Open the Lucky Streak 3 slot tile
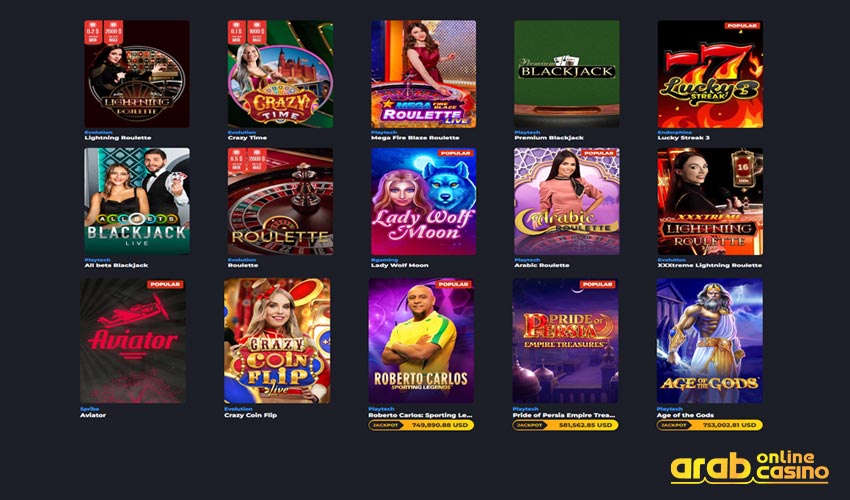This screenshot has height=500, width=850. [x=710, y=74]
